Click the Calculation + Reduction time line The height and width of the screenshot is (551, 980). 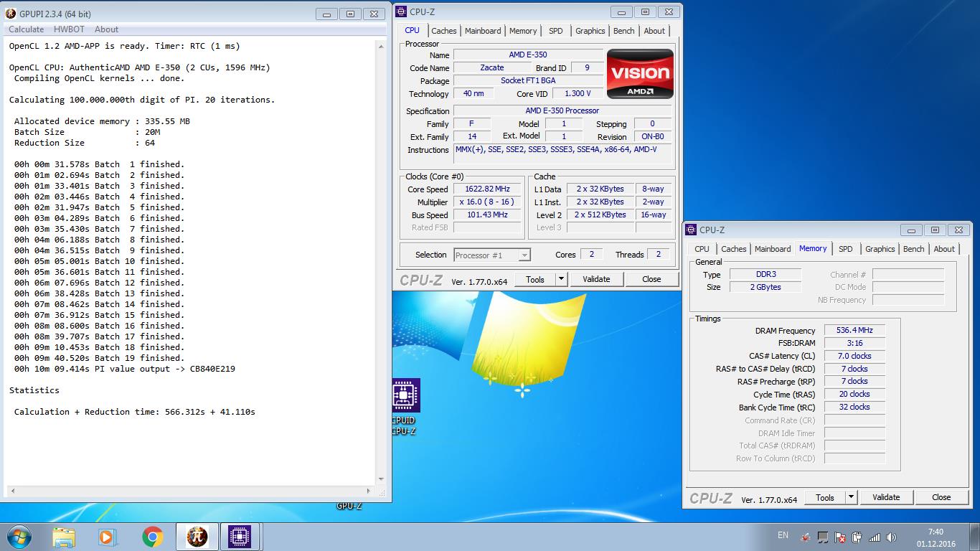click(x=135, y=412)
